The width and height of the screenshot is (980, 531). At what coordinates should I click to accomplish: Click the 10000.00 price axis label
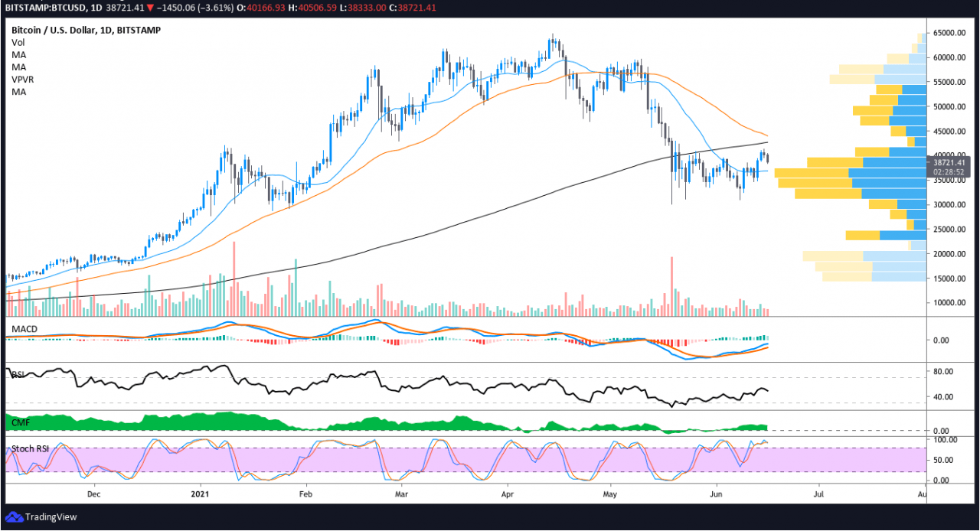pyautogui.click(x=949, y=303)
